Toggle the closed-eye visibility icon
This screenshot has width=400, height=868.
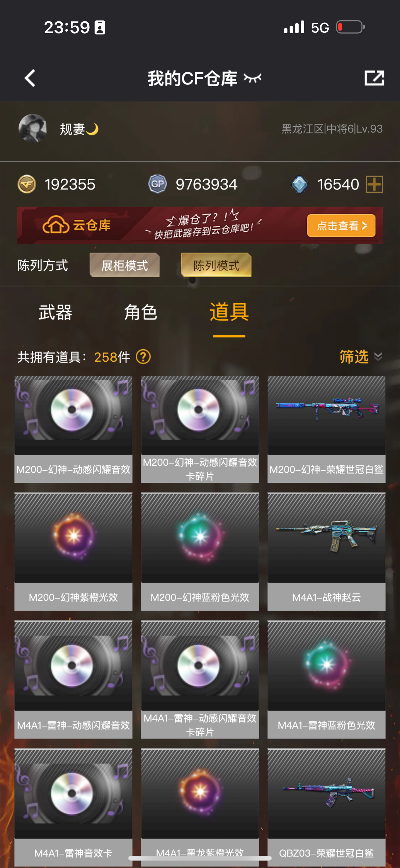[252, 78]
